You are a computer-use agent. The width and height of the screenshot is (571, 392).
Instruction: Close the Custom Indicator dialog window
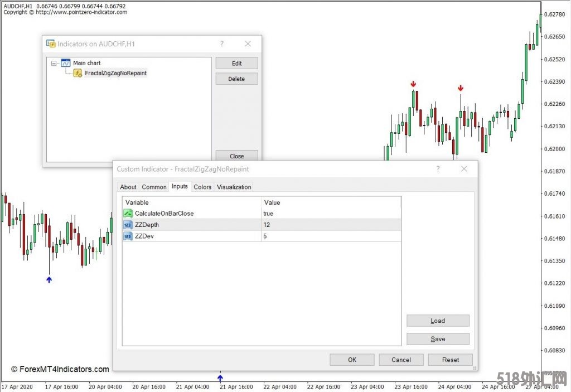coord(464,168)
